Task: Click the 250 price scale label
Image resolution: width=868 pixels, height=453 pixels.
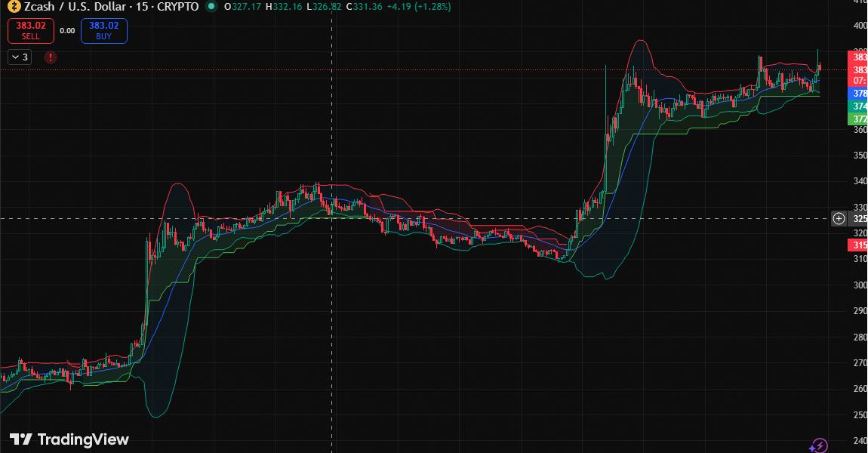Action: [860, 414]
